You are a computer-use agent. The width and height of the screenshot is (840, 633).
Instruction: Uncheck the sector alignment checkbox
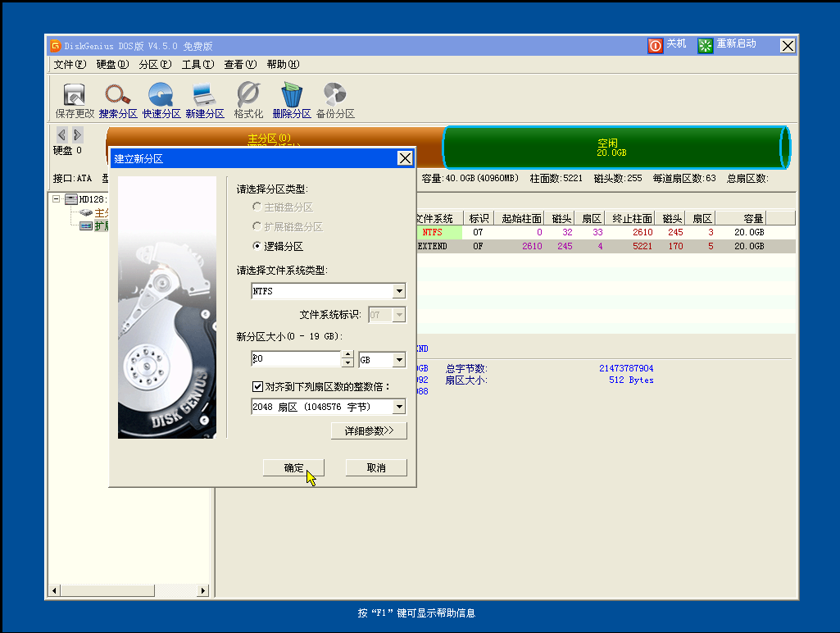pos(257,386)
